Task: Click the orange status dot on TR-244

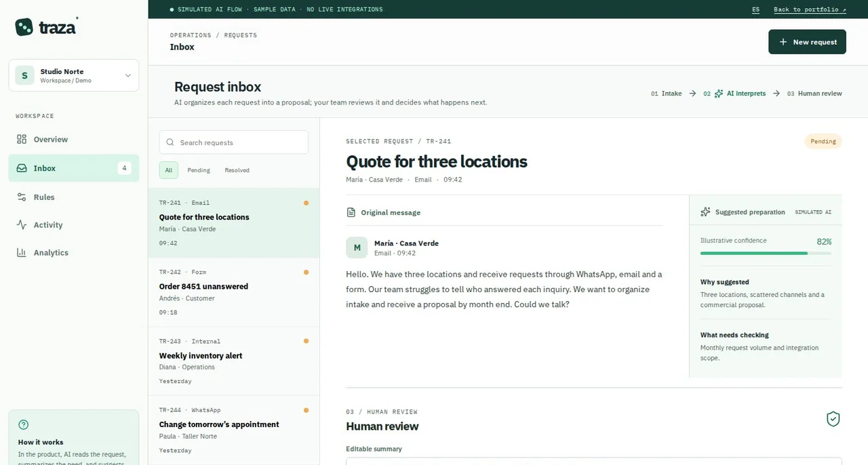Action: pos(307,410)
